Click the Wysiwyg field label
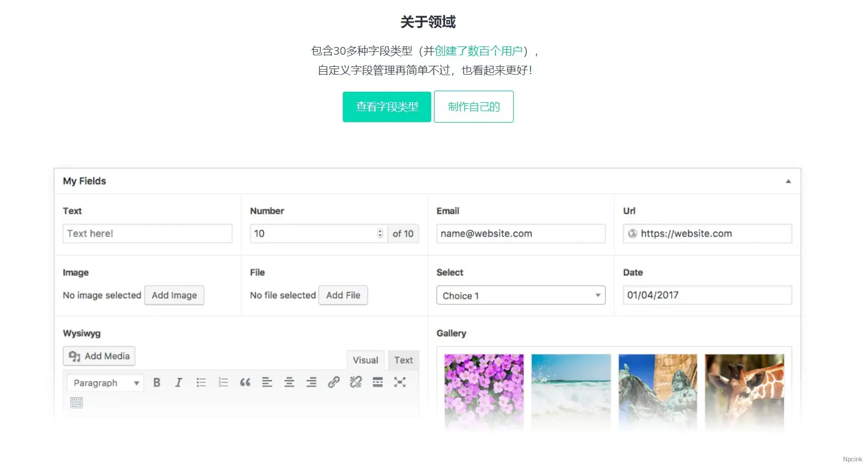 [82, 333]
